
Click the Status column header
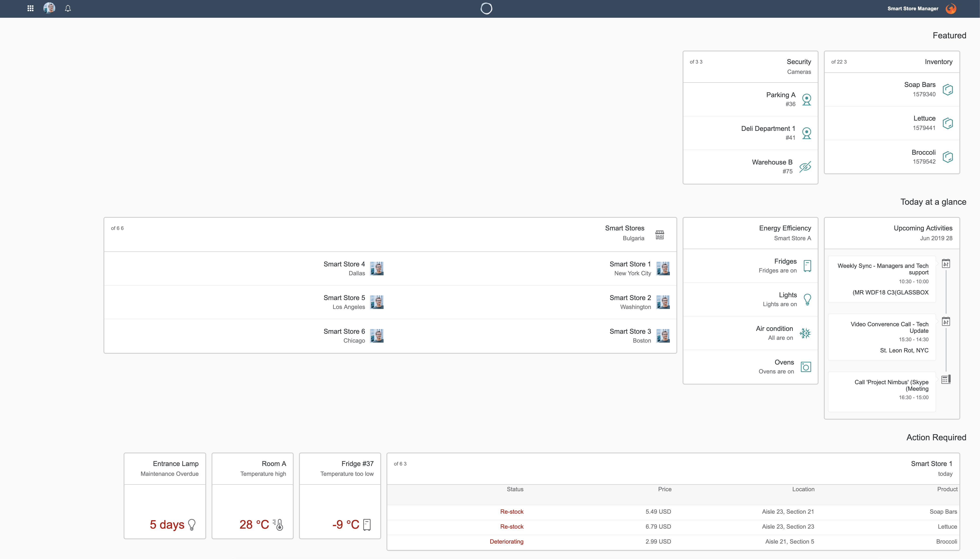[x=515, y=489]
